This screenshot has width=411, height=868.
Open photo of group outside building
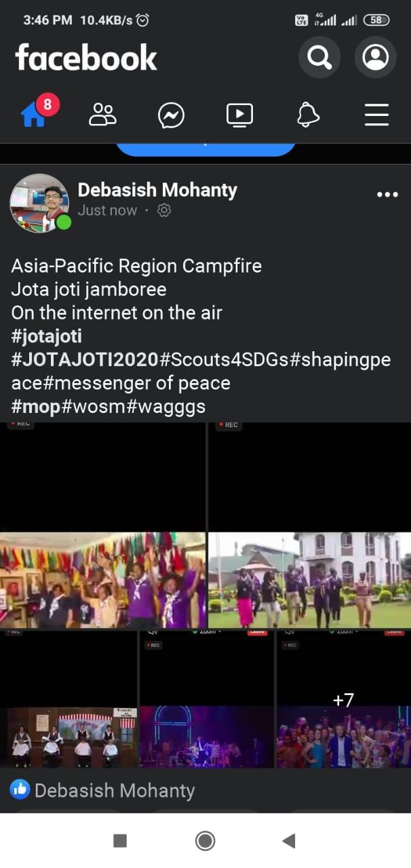309,525
